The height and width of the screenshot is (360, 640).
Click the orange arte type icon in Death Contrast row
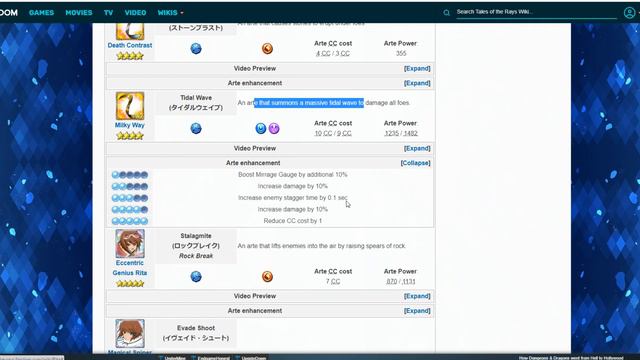[267, 49]
